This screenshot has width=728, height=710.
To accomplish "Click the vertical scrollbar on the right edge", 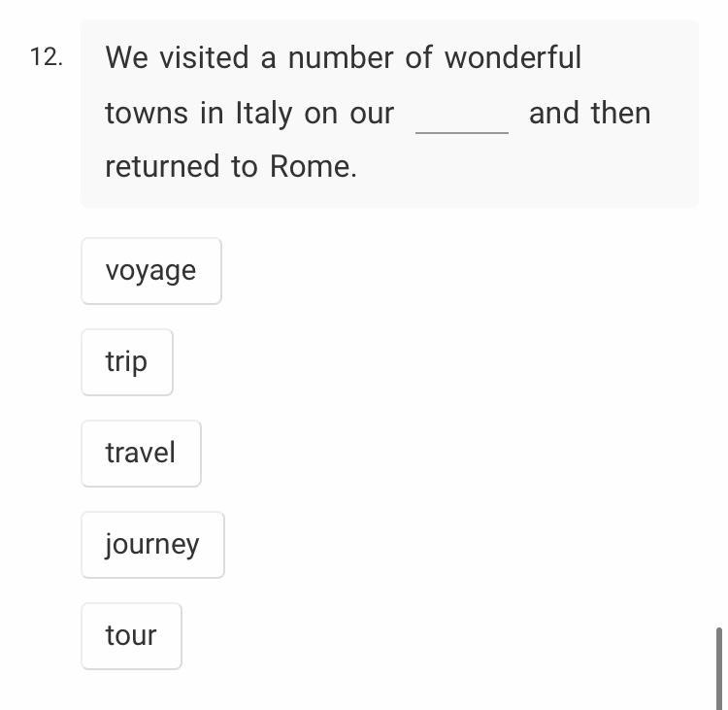I will point(719,668).
